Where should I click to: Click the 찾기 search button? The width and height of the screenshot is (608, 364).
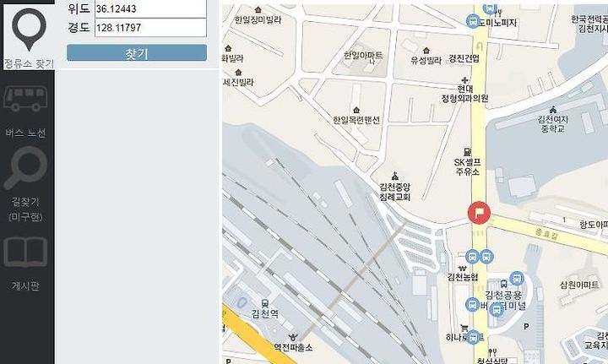point(137,53)
